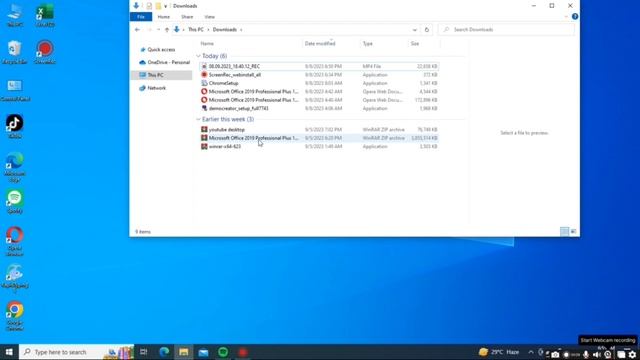Click the speaker volume tray icon

click(x=596, y=355)
